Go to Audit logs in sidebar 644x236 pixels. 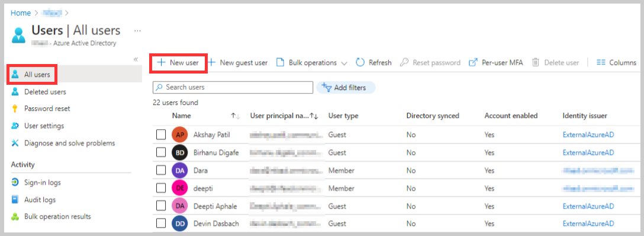click(x=40, y=200)
